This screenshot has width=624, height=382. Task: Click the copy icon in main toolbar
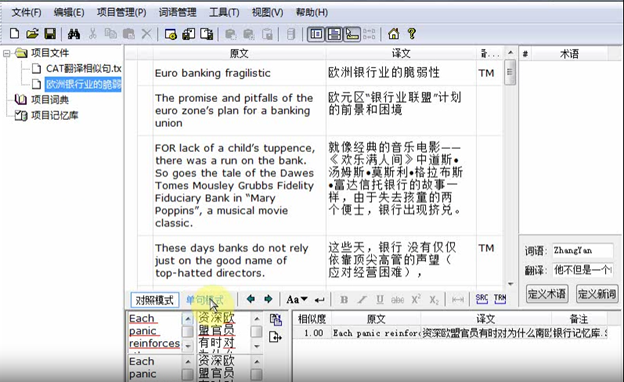coord(110,34)
